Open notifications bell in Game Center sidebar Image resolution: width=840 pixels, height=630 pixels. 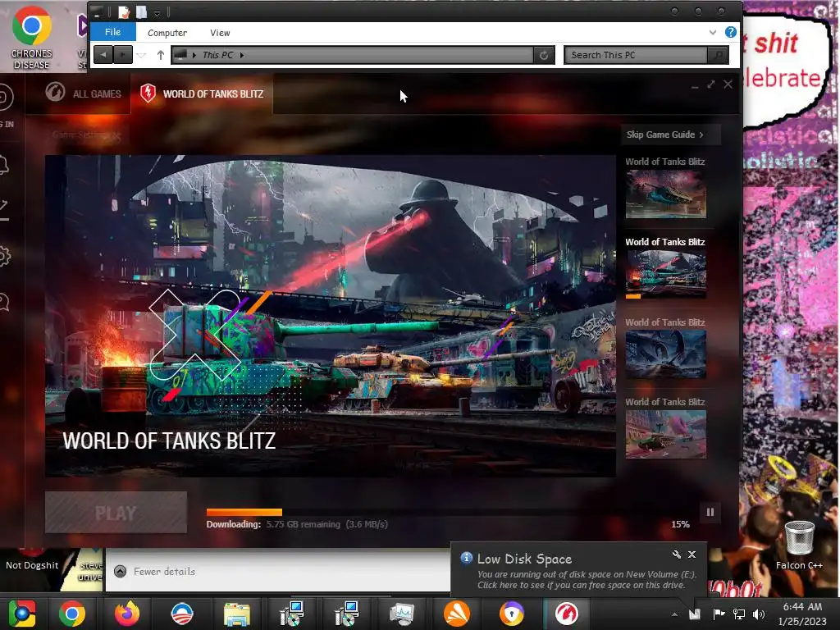coord(4,165)
